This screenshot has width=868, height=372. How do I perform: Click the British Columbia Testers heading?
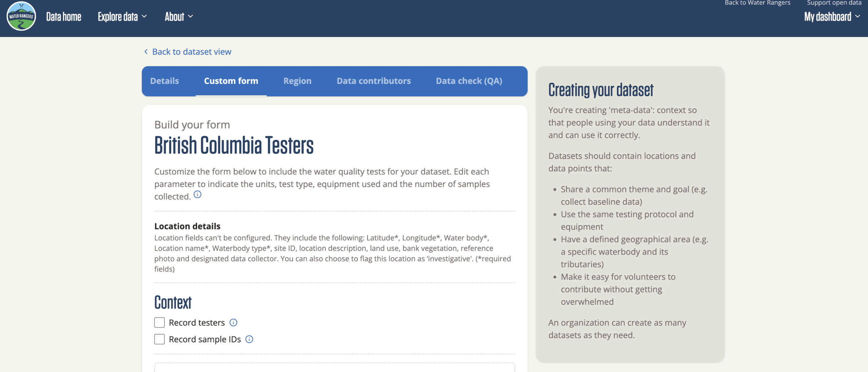pos(234,145)
